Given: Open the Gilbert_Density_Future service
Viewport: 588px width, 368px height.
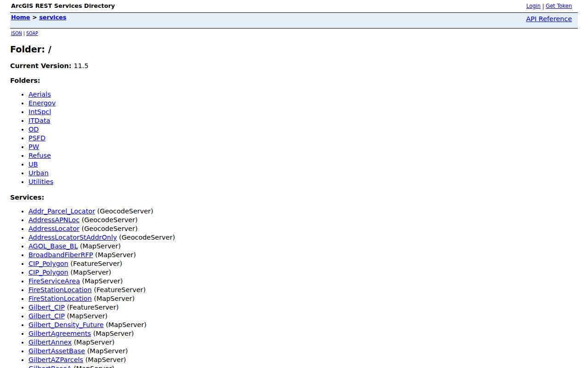Looking at the screenshot, I should coord(66,325).
